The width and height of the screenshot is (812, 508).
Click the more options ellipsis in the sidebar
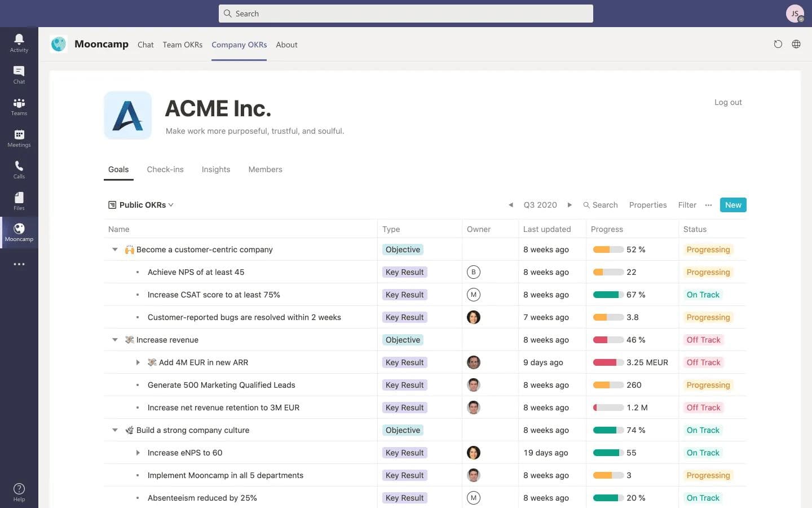19,264
